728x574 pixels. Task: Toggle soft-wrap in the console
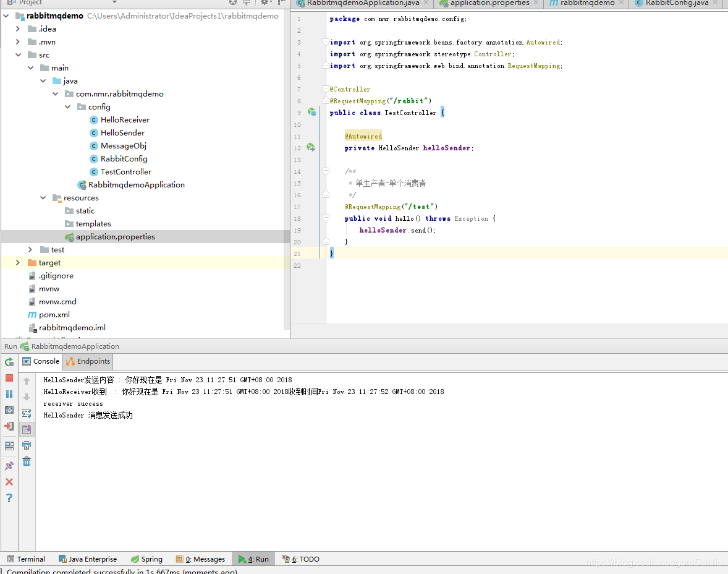click(27, 413)
